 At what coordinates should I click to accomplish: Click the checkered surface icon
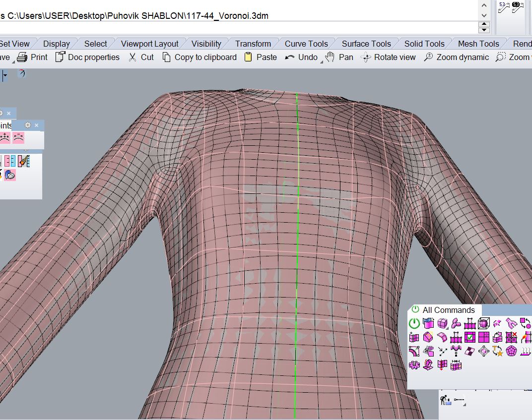point(469,352)
